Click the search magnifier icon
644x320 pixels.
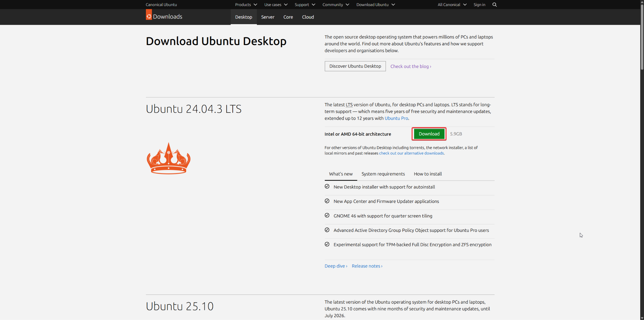(x=494, y=5)
